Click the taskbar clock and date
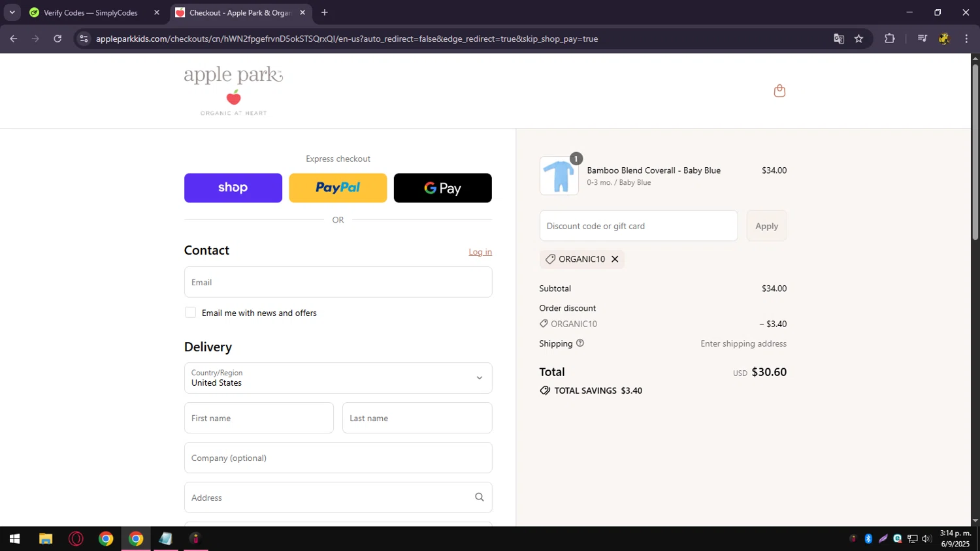980x551 pixels. pyautogui.click(x=955, y=539)
